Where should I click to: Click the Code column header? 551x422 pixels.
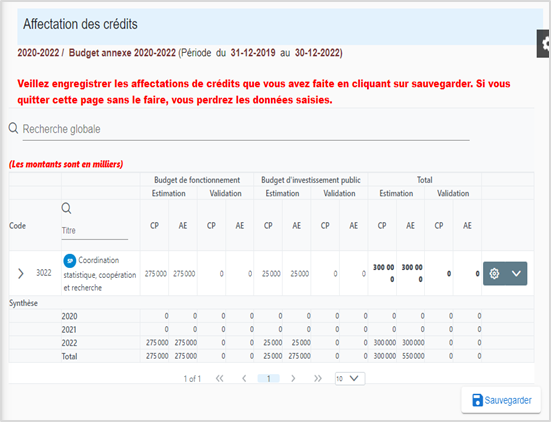click(17, 226)
